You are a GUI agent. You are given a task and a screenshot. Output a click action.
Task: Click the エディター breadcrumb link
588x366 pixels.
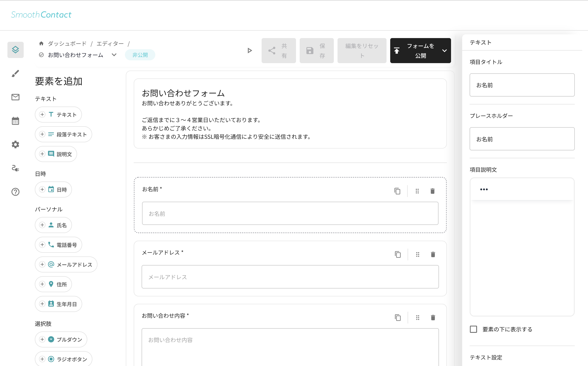coord(110,44)
